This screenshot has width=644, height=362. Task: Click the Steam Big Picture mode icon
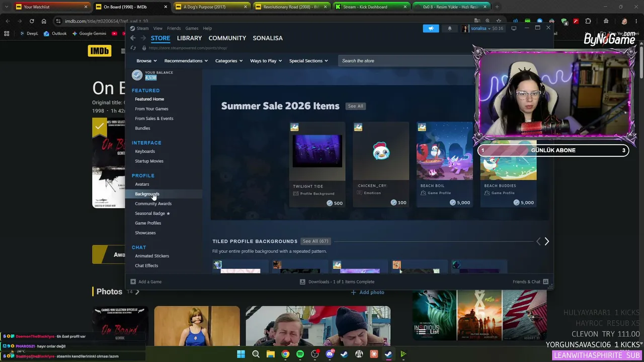514,29
